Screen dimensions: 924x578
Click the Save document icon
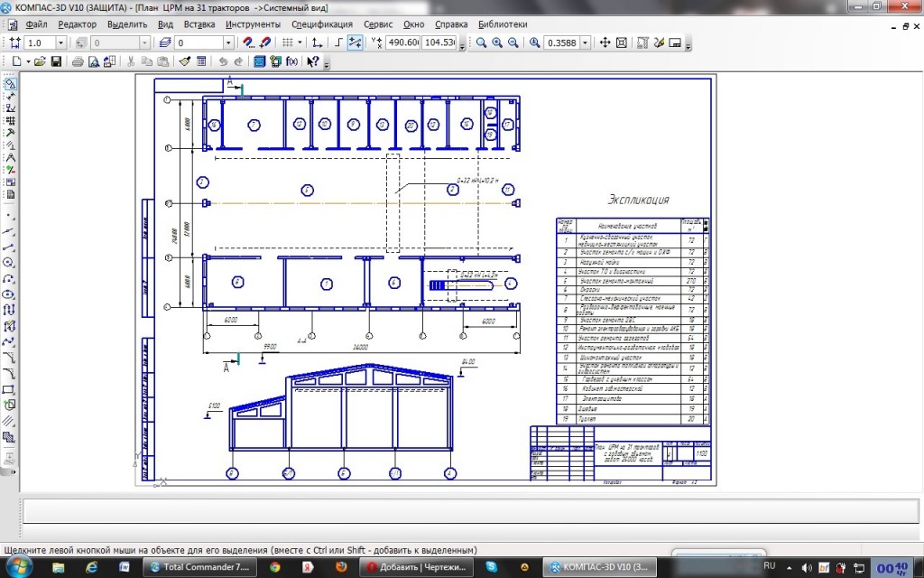(56, 61)
